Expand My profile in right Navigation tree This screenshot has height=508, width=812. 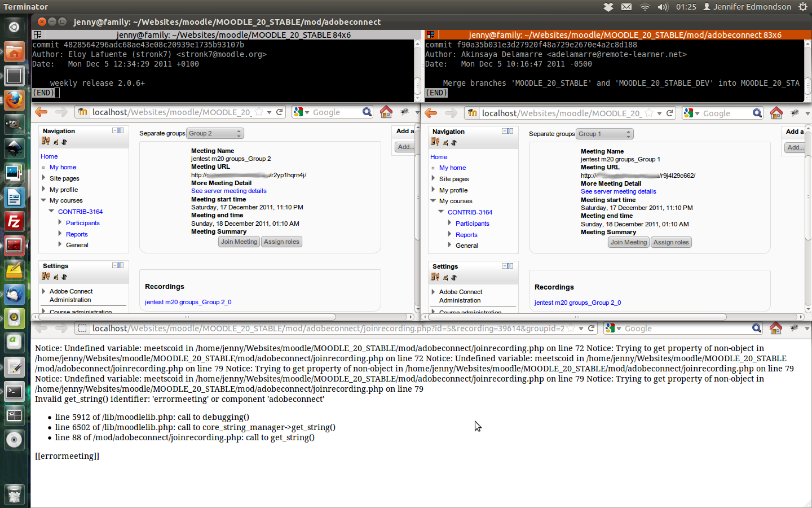433,190
